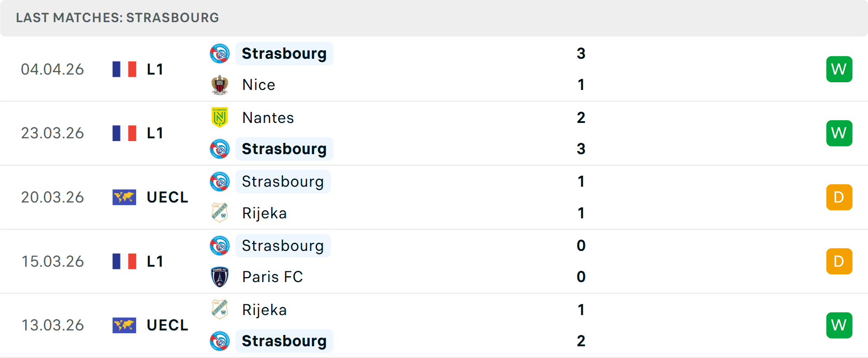Click the score 3 next to Strasbourg versus Nice

(581, 53)
